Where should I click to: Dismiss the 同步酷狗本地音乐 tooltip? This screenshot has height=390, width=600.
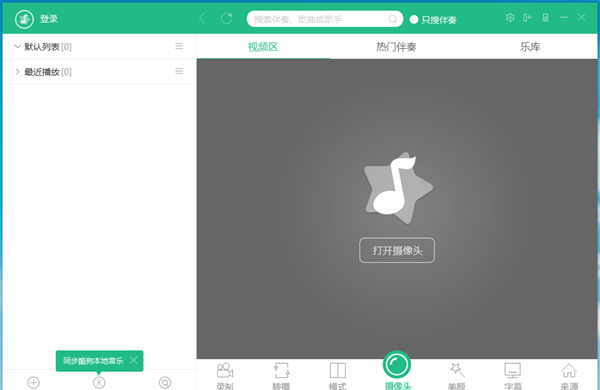pyautogui.click(x=134, y=360)
